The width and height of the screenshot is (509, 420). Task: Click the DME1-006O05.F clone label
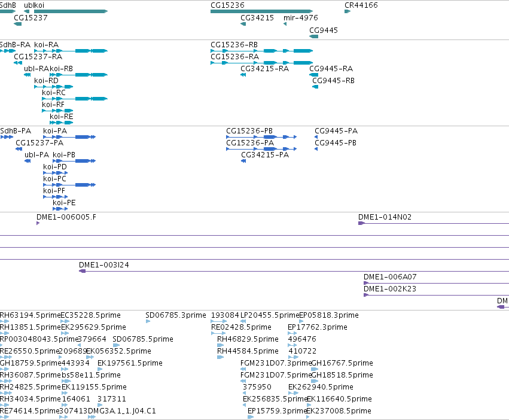coord(66,217)
